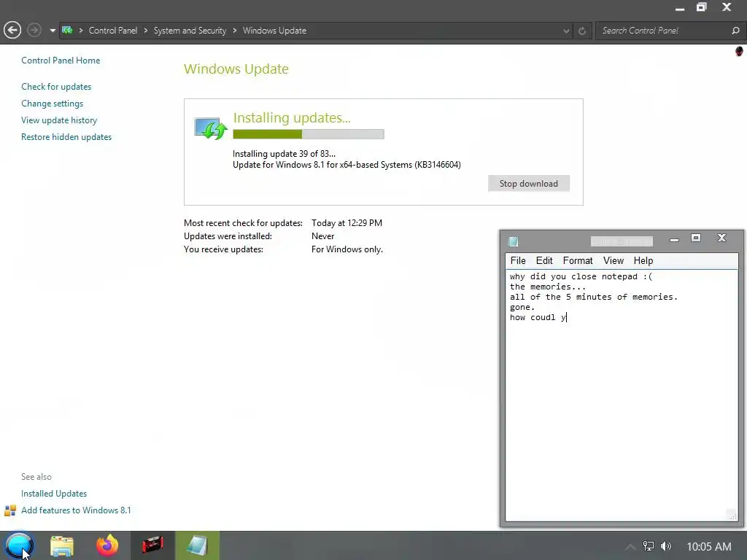Go back with the back arrow button
This screenshot has height=560, width=747.
(x=12, y=31)
